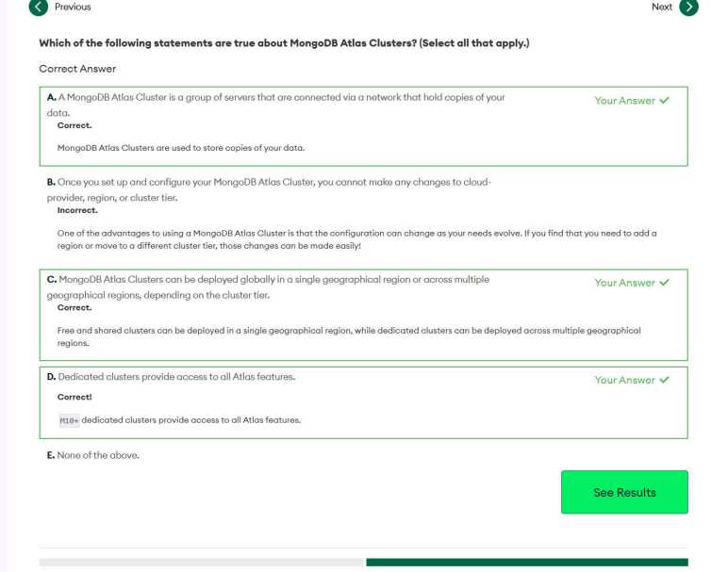Click the checkmark beside answer D
The image size is (728, 572).
(x=665, y=380)
